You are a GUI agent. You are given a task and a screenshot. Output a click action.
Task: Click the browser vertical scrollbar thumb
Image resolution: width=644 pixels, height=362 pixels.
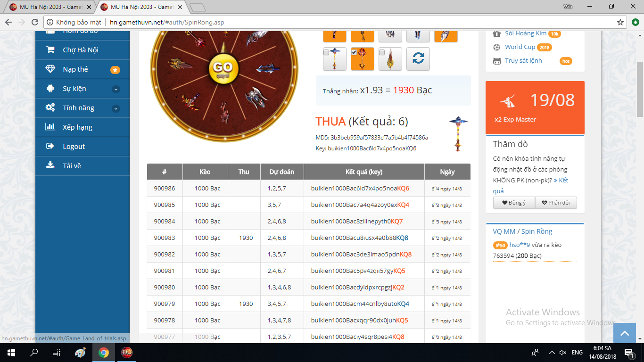pyautogui.click(x=640, y=89)
